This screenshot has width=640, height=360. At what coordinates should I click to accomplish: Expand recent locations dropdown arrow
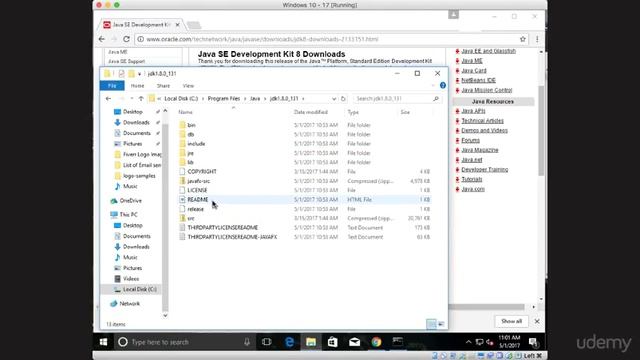(x=131, y=99)
